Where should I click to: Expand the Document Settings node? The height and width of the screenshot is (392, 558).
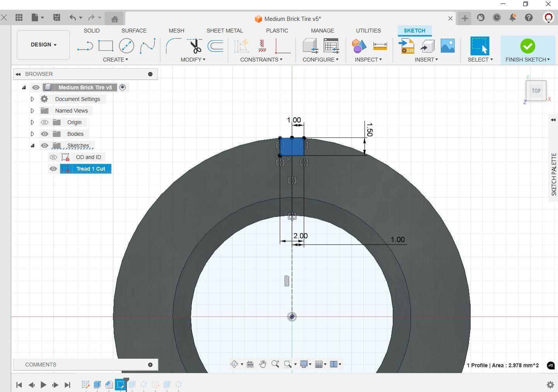pos(33,99)
